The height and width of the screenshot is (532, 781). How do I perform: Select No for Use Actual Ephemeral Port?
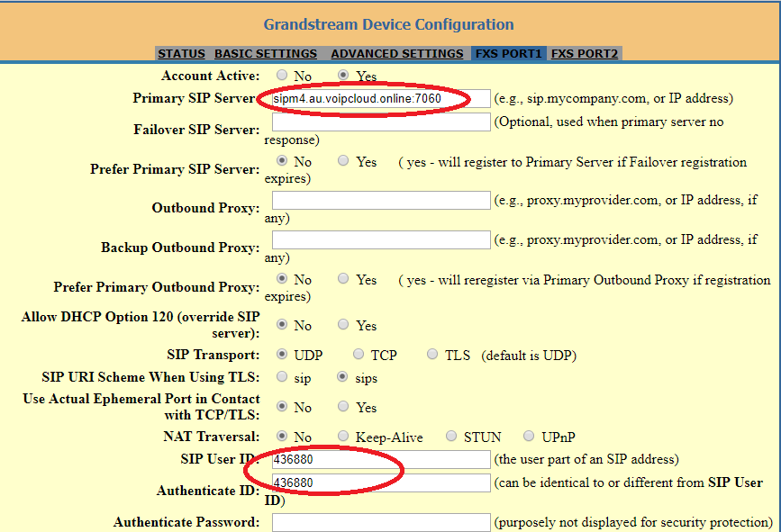pyautogui.click(x=282, y=407)
